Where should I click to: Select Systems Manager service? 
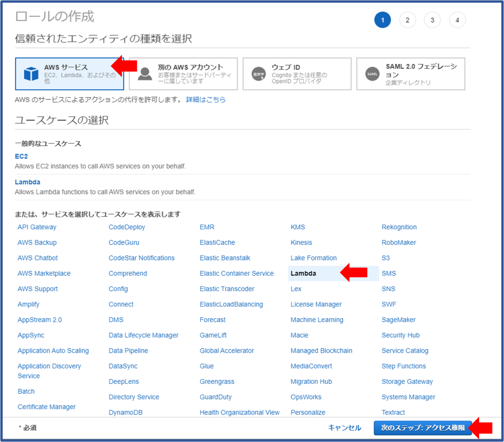pyautogui.click(x=409, y=397)
